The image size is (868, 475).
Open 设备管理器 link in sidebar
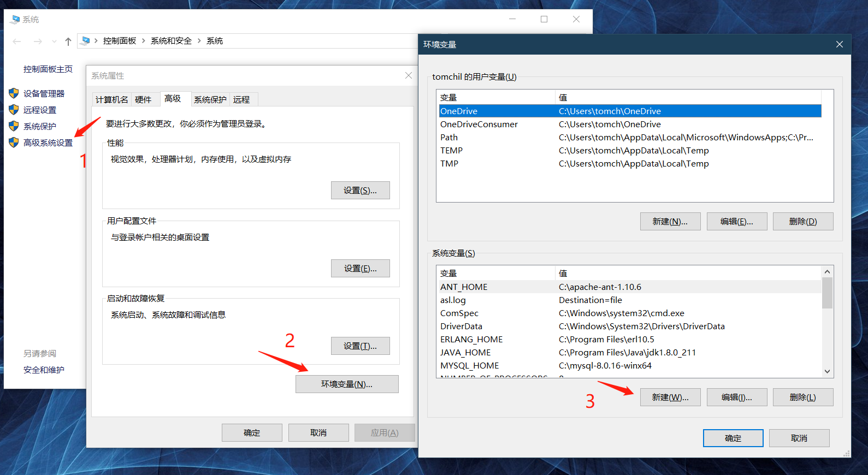coord(44,93)
